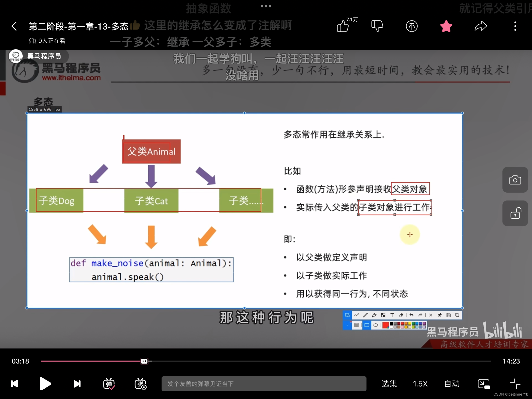The height and width of the screenshot is (399, 532).
Task: Toggle danmaku display on or off
Action: click(x=109, y=383)
